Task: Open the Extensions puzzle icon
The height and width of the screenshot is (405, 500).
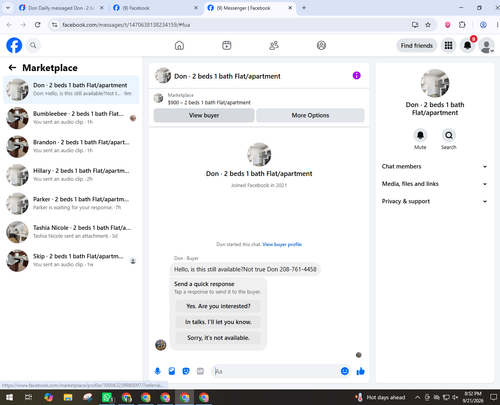Action: pos(462,25)
